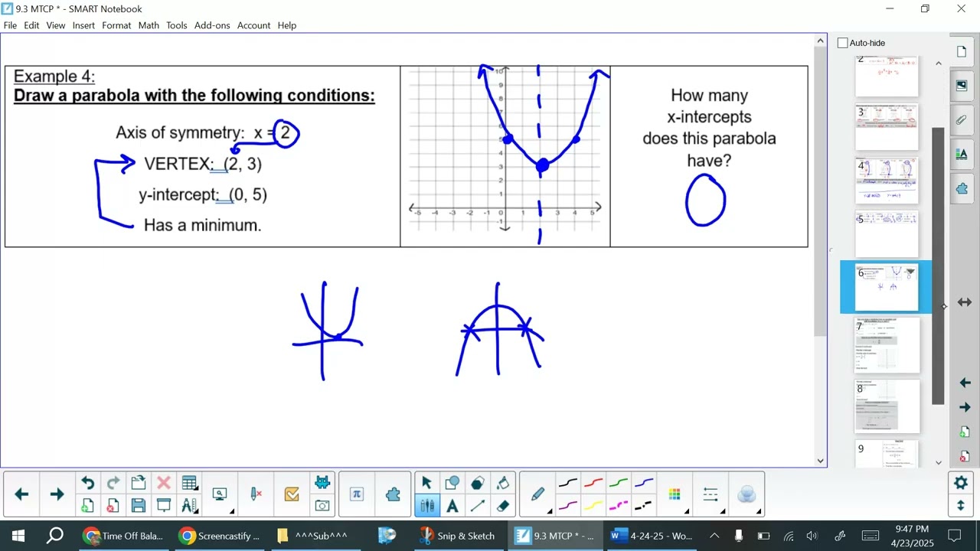Click the Clear Ink icon

click(x=256, y=495)
